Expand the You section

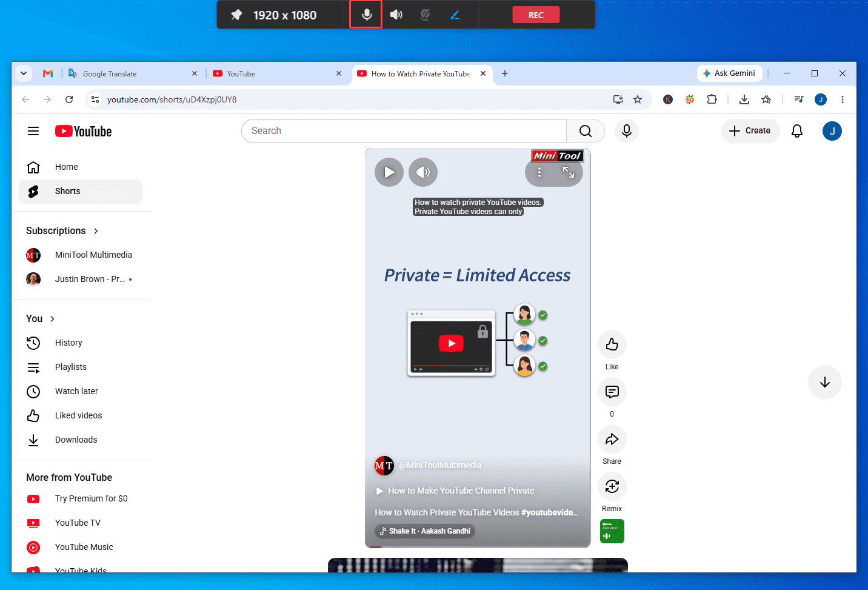(x=41, y=318)
